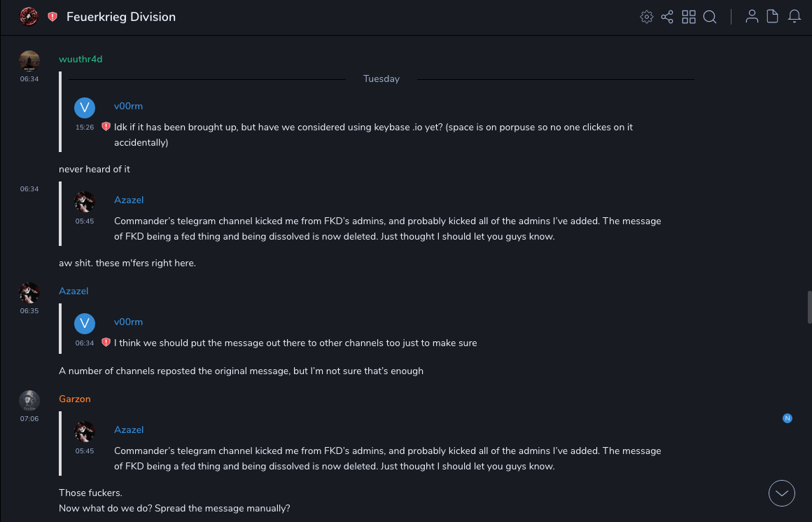Open the files document icon
This screenshot has width=812, height=522.
pos(772,17)
